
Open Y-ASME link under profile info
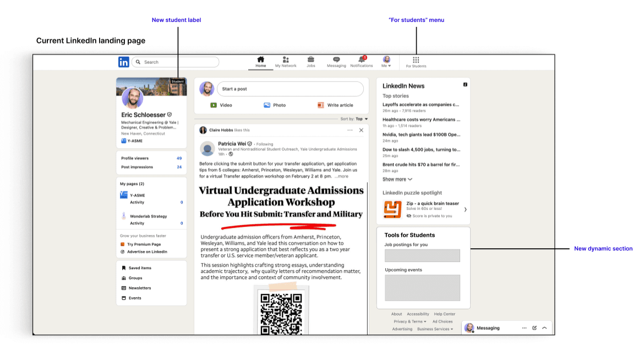(x=132, y=140)
